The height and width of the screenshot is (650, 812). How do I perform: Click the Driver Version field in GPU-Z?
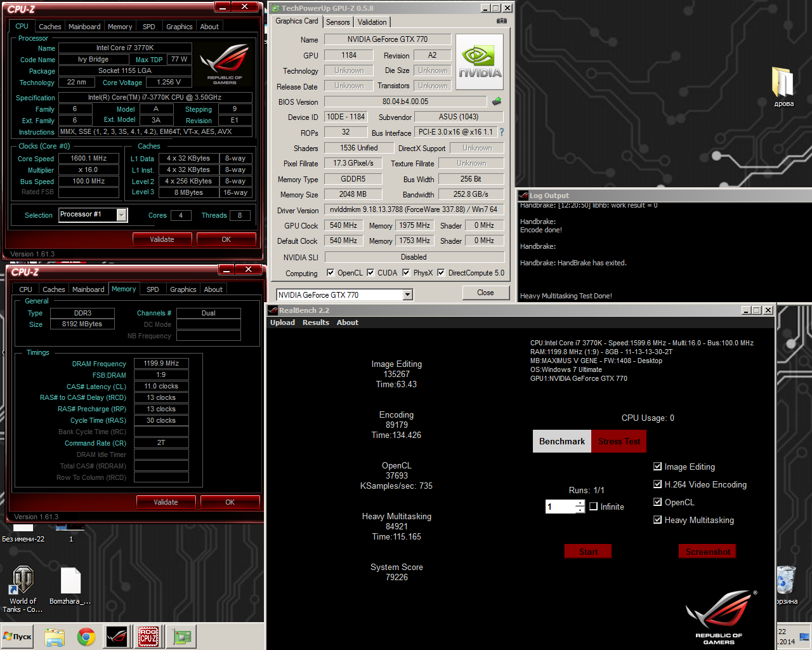pyautogui.click(x=414, y=209)
